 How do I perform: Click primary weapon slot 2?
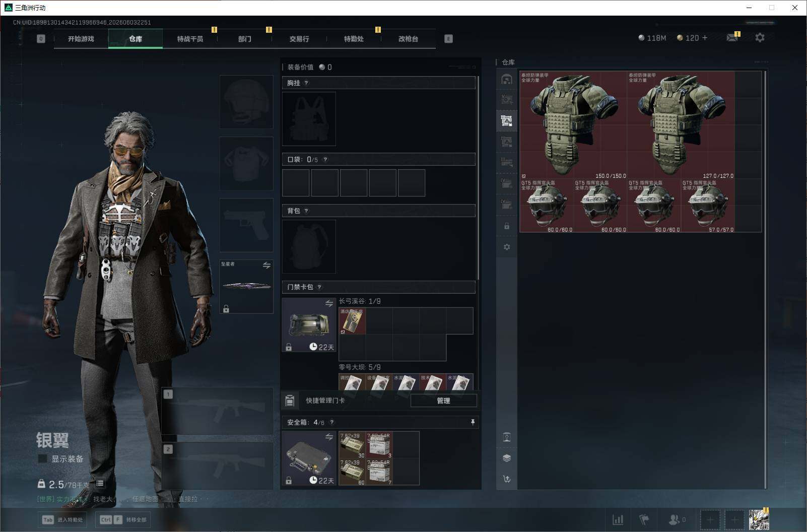coord(217,465)
